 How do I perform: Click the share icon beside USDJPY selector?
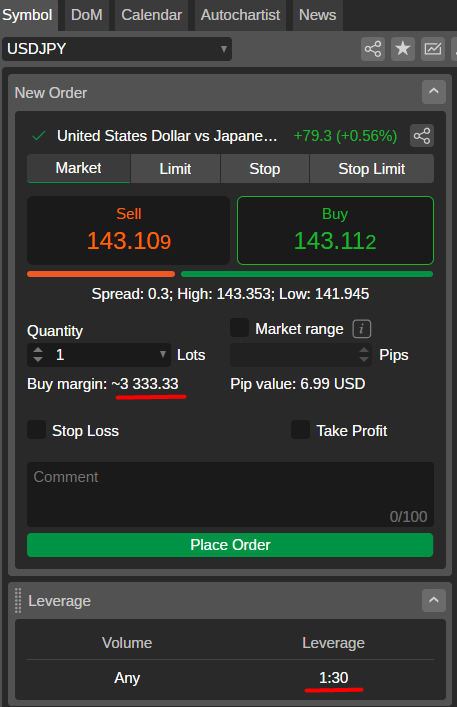tap(373, 49)
